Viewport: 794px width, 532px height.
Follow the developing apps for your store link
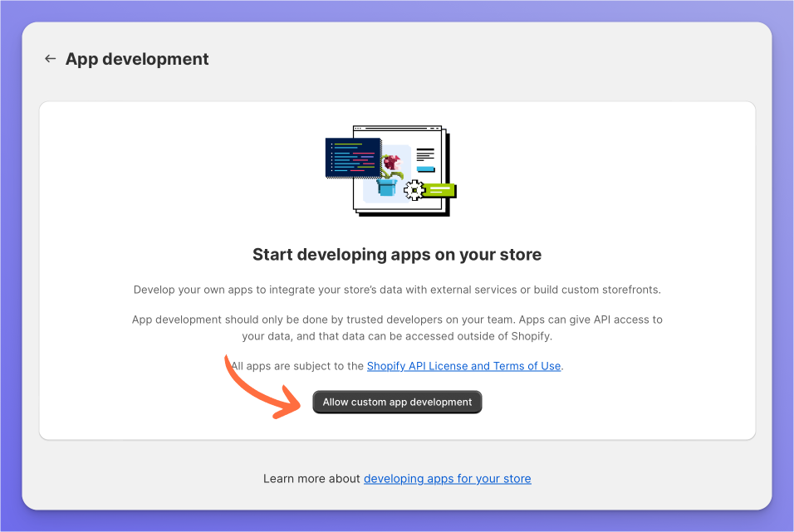(x=447, y=479)
